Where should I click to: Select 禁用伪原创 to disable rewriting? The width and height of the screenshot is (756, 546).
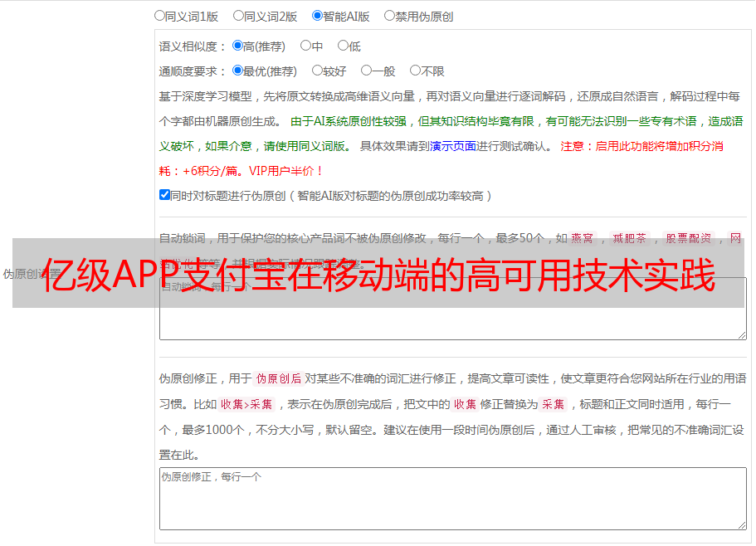pyautogui.click(x=389, y=15)
